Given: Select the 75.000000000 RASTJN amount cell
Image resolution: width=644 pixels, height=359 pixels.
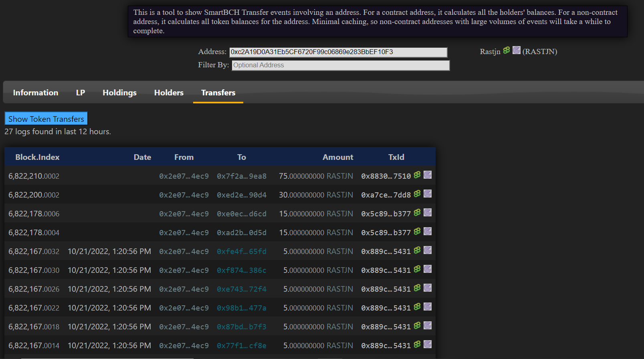Looking at the screenshot, I should 316,176.
